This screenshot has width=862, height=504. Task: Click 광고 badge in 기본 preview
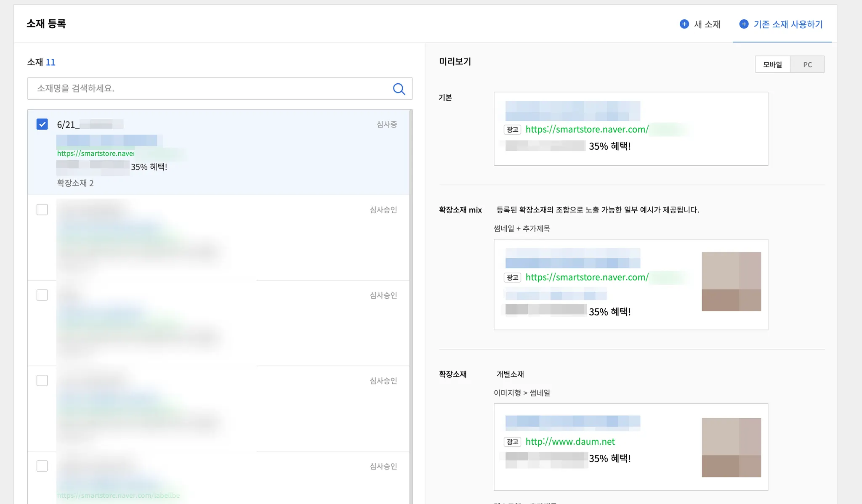click(x=512, y=130)
